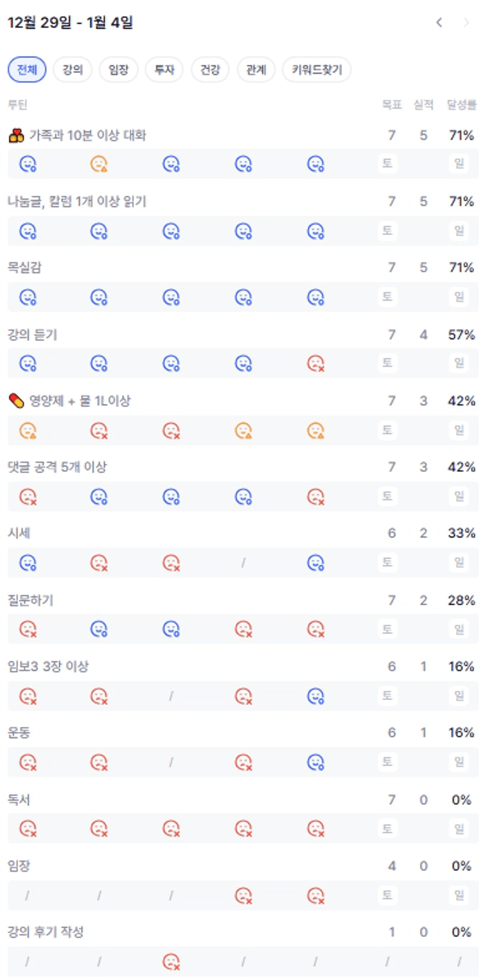Image resolution: width=481 pixels, height=980 pixels.
Task: Select the 전체 filter tab
Action: click(x=27, y=70)
